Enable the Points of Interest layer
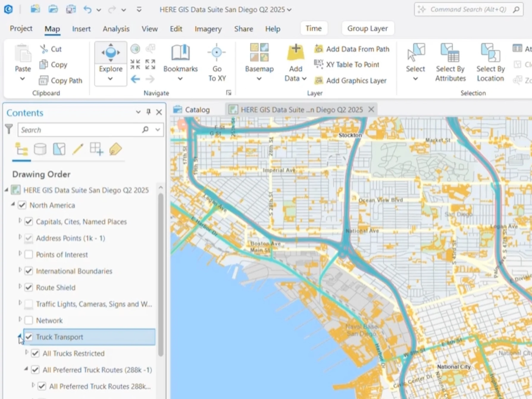This screenshot has height=399, width=532. click(29, 254)
